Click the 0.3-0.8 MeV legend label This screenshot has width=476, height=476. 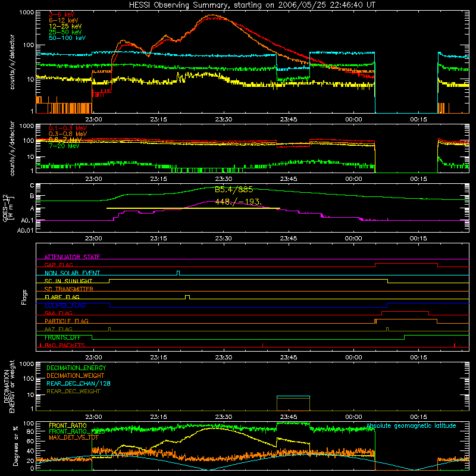[x=68, y=134]
